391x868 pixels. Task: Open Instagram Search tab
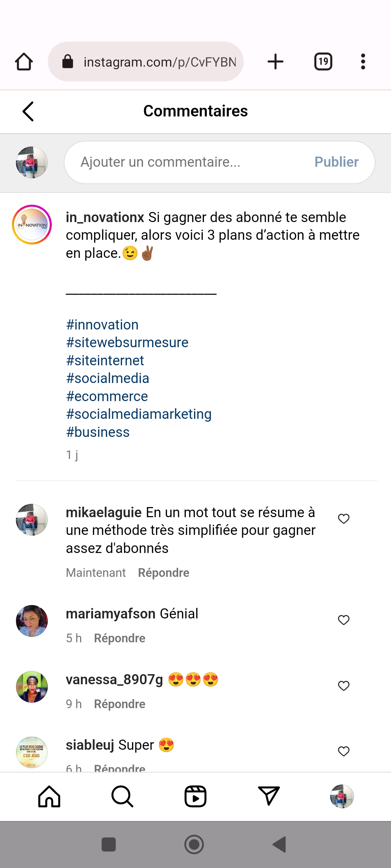coord(122,796)
